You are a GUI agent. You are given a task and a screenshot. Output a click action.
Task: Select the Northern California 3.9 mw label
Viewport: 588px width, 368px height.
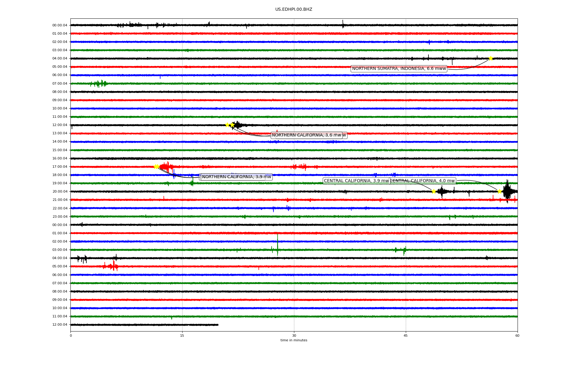click(236, 177)
